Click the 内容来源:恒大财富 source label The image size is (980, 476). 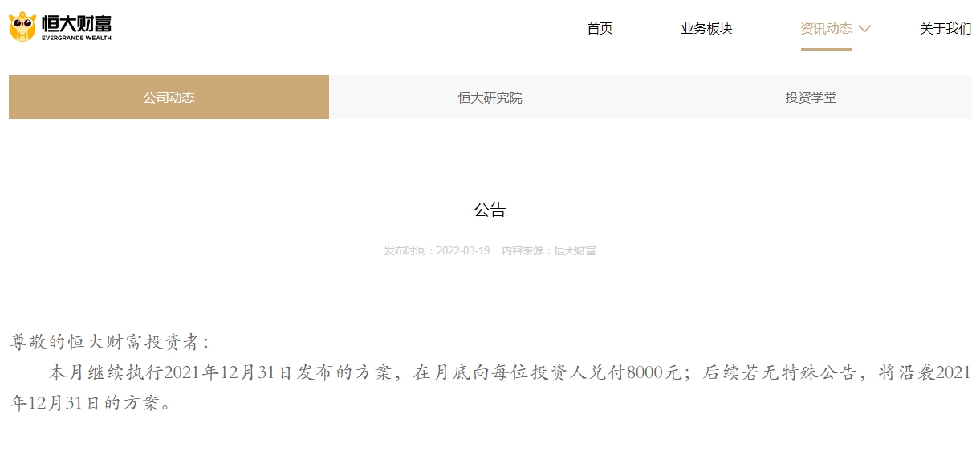point(548,250)
